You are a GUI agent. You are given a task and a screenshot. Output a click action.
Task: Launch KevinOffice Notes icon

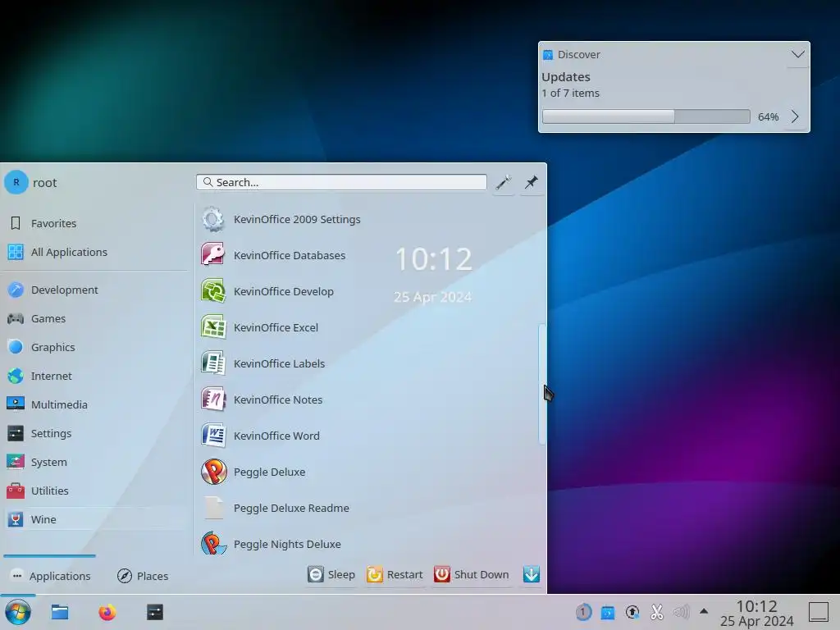point(213,399)
